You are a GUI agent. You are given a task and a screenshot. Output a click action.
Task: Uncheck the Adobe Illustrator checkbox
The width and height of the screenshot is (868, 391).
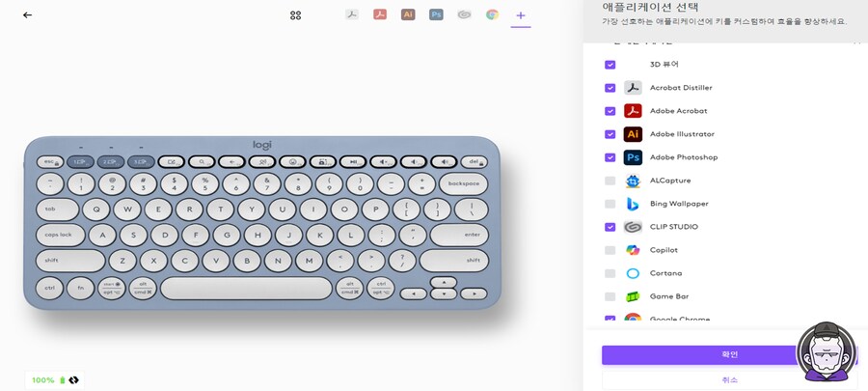(x=610, y=134)
